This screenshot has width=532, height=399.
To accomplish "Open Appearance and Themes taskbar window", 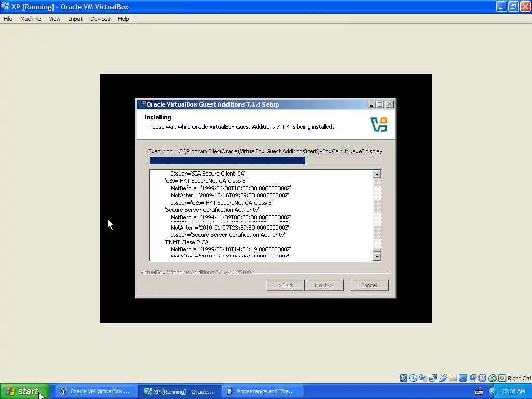I will (263, 392).
